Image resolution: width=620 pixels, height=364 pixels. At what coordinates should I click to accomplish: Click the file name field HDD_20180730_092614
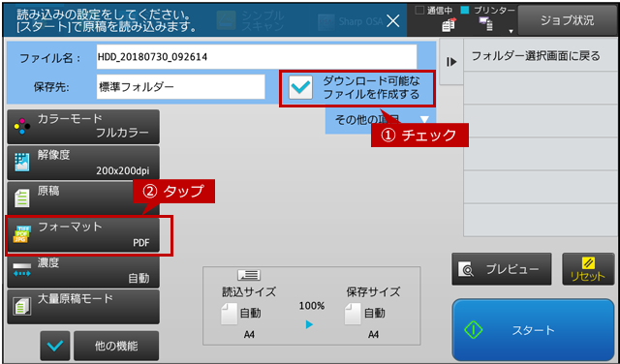(x=257, y=57)
